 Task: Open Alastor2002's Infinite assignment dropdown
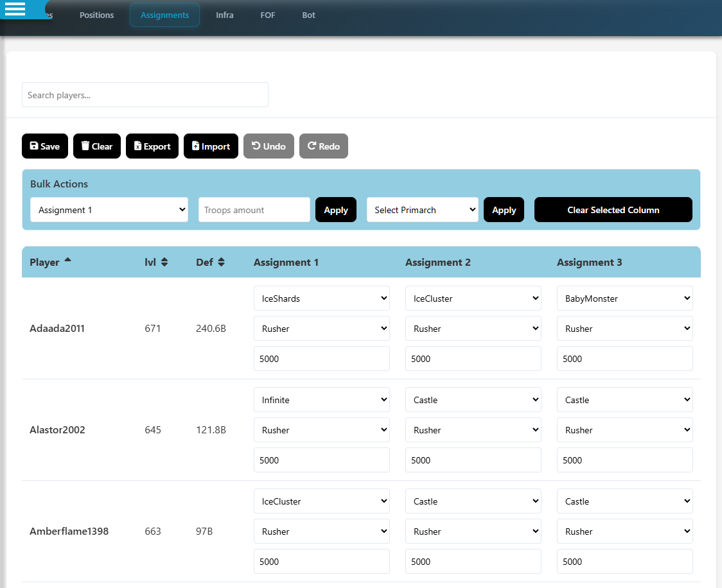(x=321, y=400)
